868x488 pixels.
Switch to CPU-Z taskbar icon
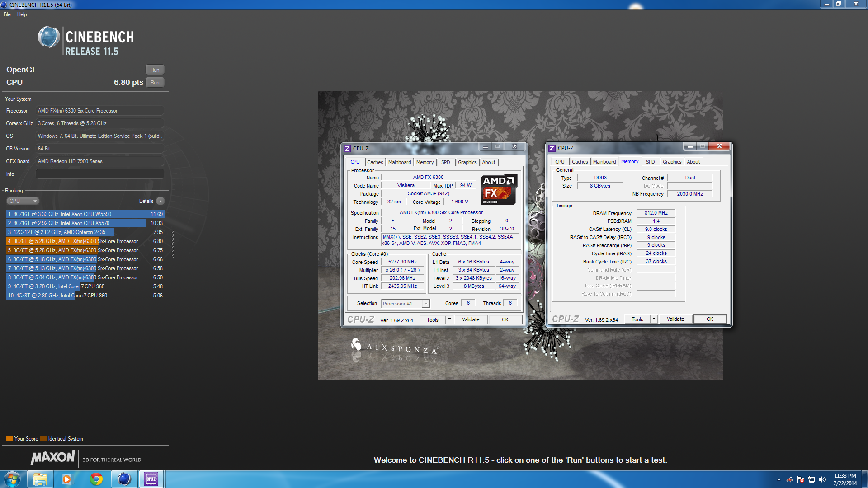click(x=151, y=479)
